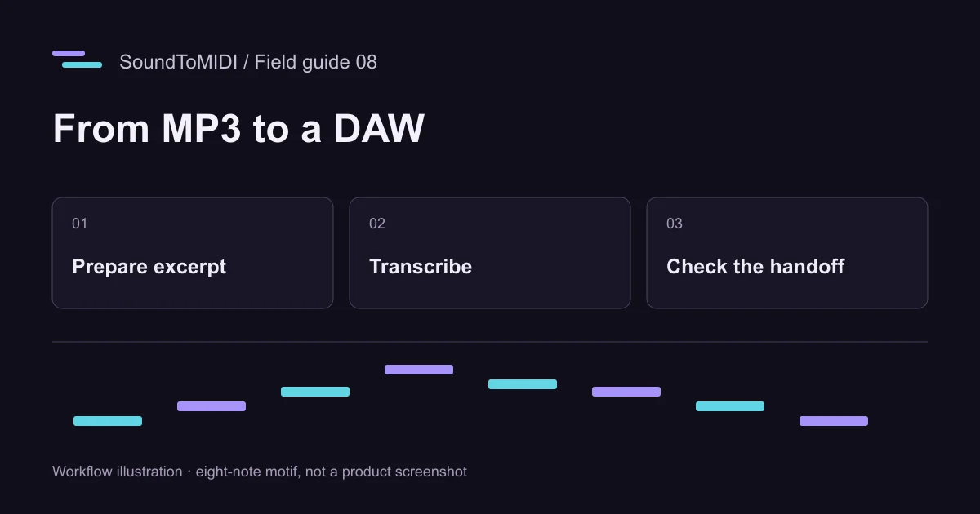Screen dimensions: 980x514
Task: Click the step number 01 label
Action: click(79, 224)
